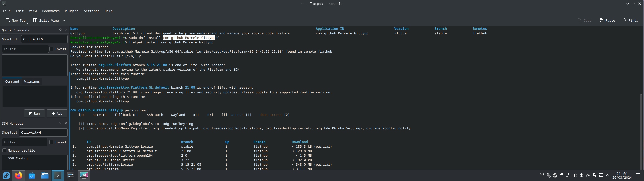The image size is (644, 181).
Task: Open the Bluetooth tray icon
Action: point(581,175)
